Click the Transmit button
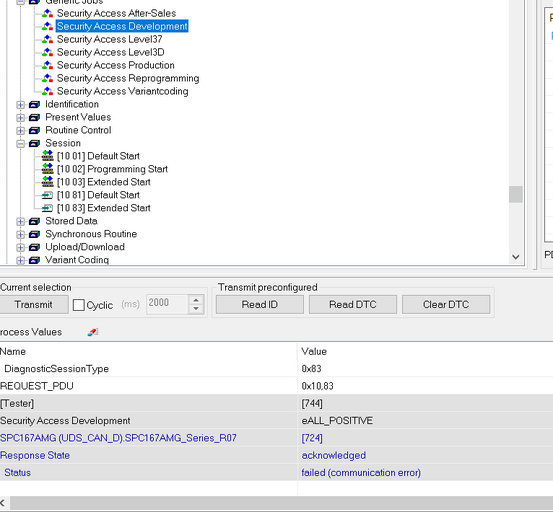Image resolution: width=553 pixels, height=512 pixels. (34, 304)
